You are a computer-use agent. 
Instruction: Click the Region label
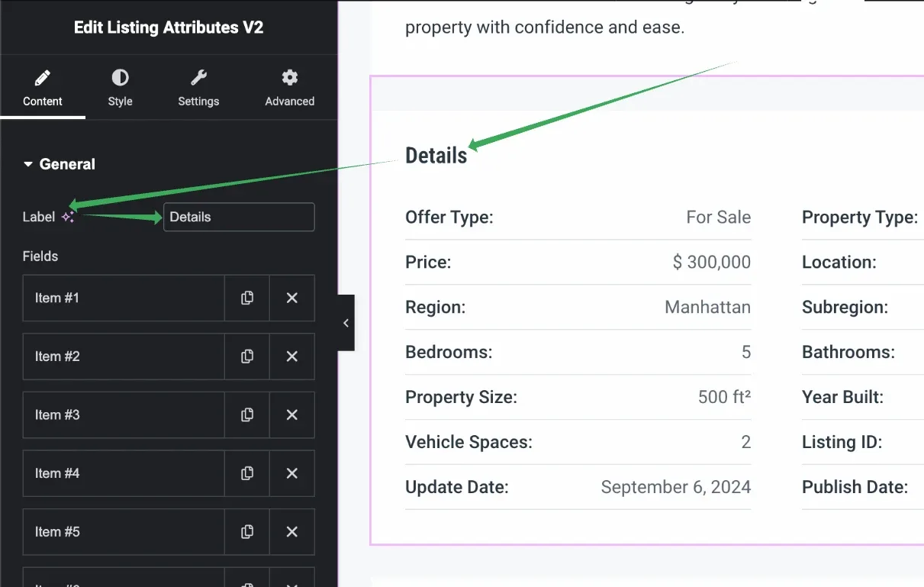(435, 308)
